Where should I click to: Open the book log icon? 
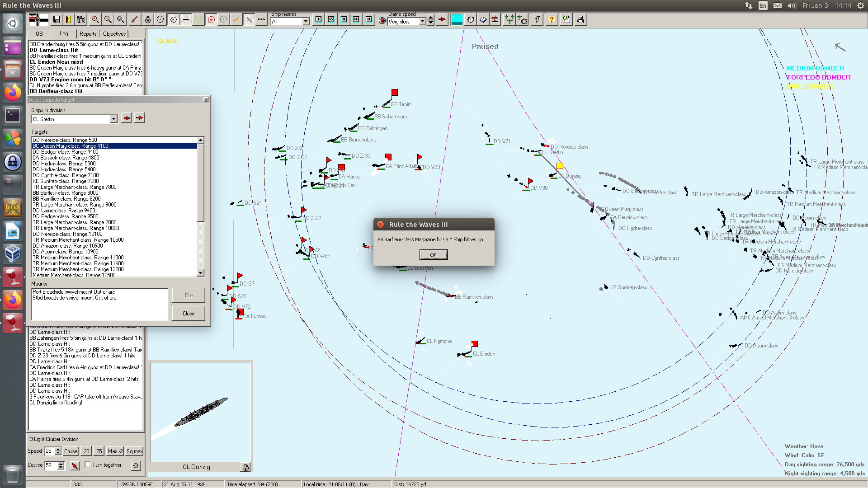click(483, 19)
